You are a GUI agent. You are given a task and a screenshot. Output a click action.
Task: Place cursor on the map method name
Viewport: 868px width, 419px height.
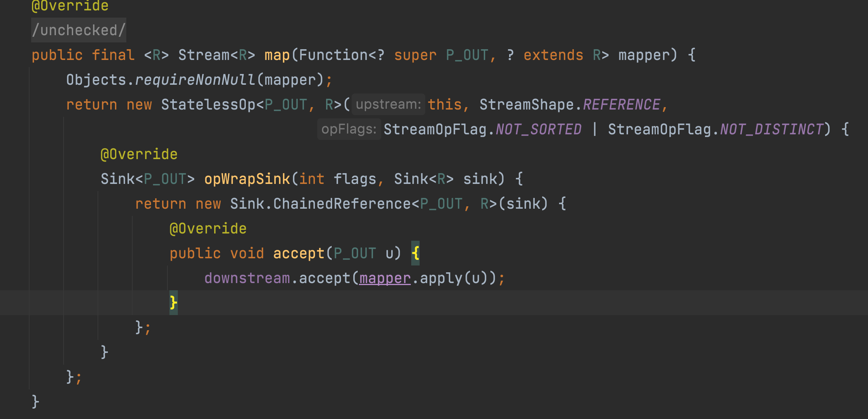tap(277, 55)
